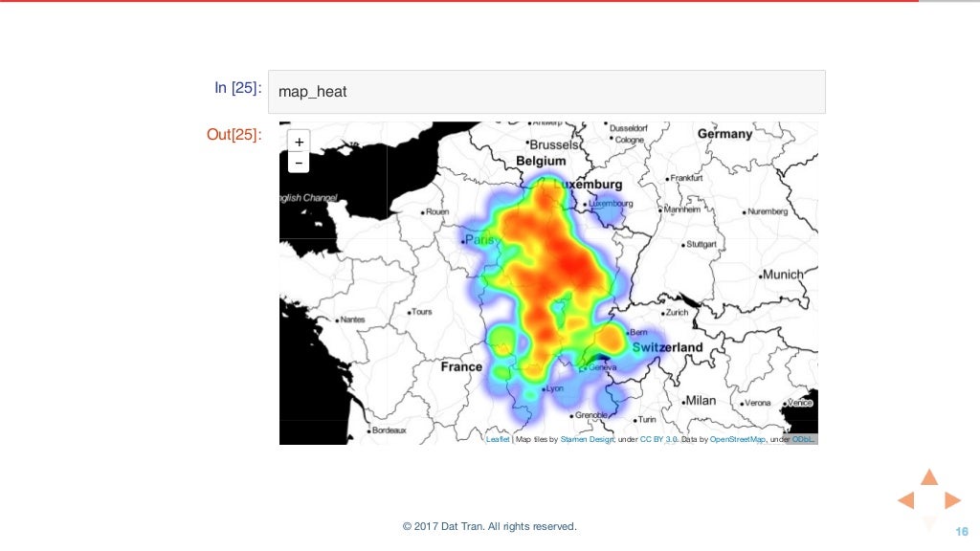The height and width of the screenshot is (551, 980).
Task: Select the Out[25]: prompt label
Action: coord(234,134)
